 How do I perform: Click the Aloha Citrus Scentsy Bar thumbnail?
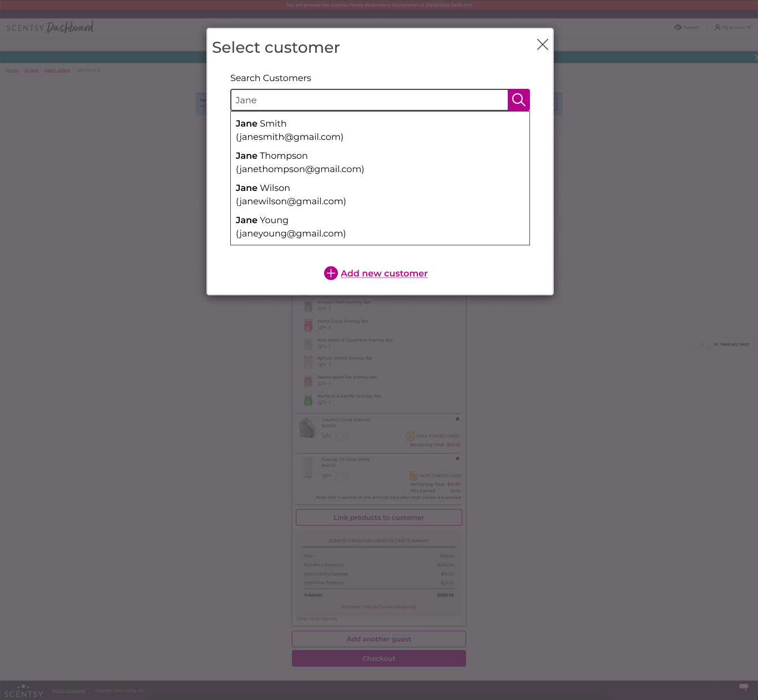(x=308, y=325)
